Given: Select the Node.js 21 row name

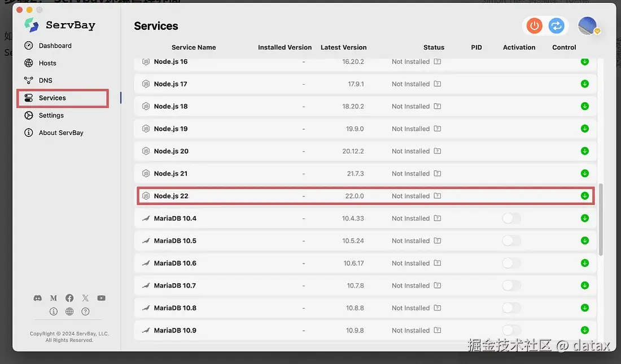Looking at the screenshot, I should 170,173.
